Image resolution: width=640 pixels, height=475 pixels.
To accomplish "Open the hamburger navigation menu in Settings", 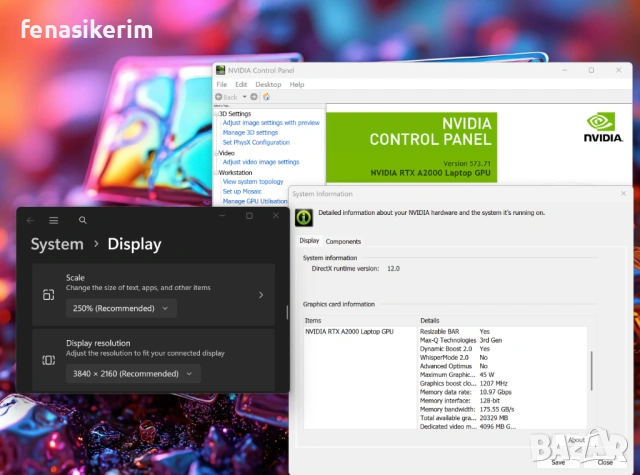I will click(x=53, y=220).
